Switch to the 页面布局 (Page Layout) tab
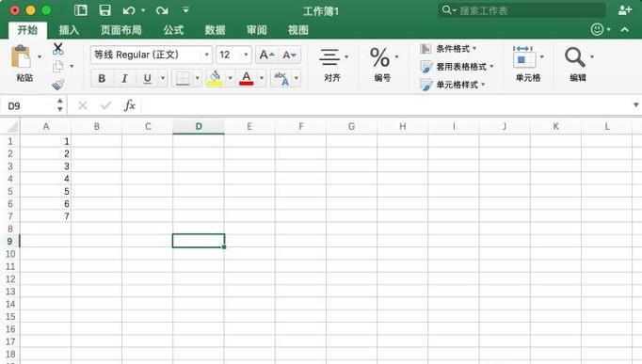Image resolution: width=642 pixels, height=364 pixels. (121, 30)
